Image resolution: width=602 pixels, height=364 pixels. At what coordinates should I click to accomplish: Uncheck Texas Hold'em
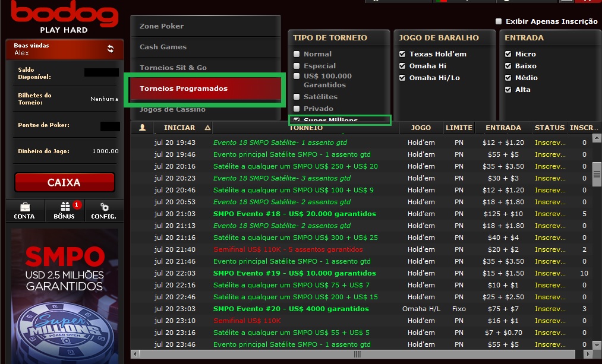pos(402,54)
